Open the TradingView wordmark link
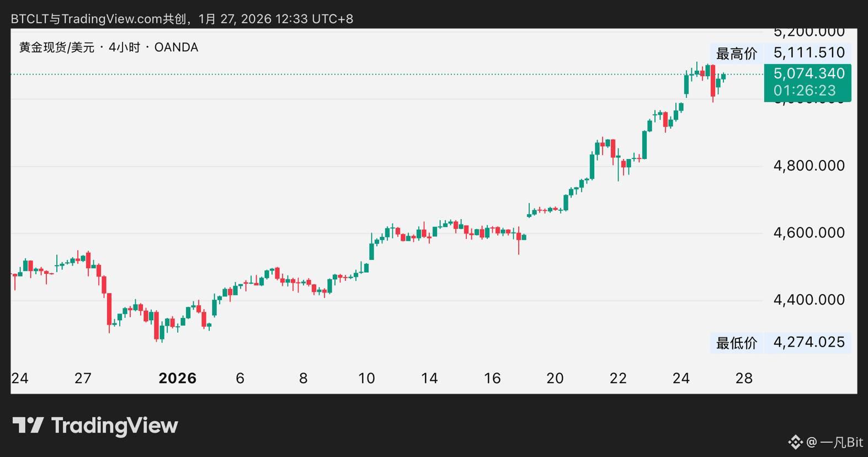Viewport: 868px width, 457px height. 115,426
